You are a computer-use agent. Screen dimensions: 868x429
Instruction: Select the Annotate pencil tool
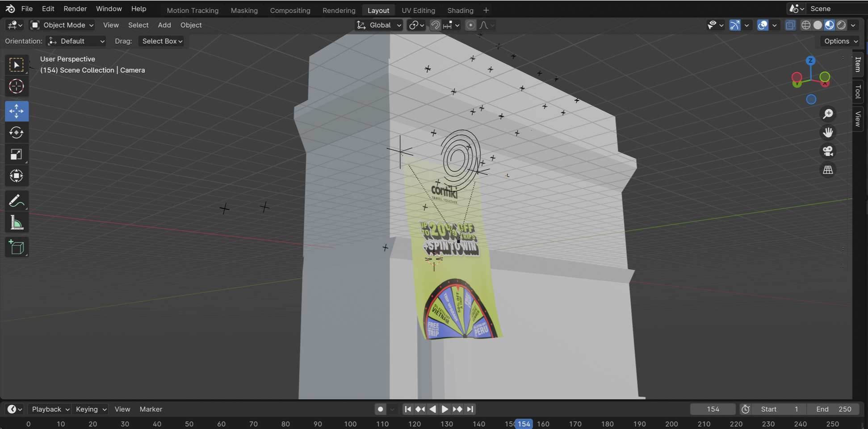pyautogui.click(x=17, y=201)
